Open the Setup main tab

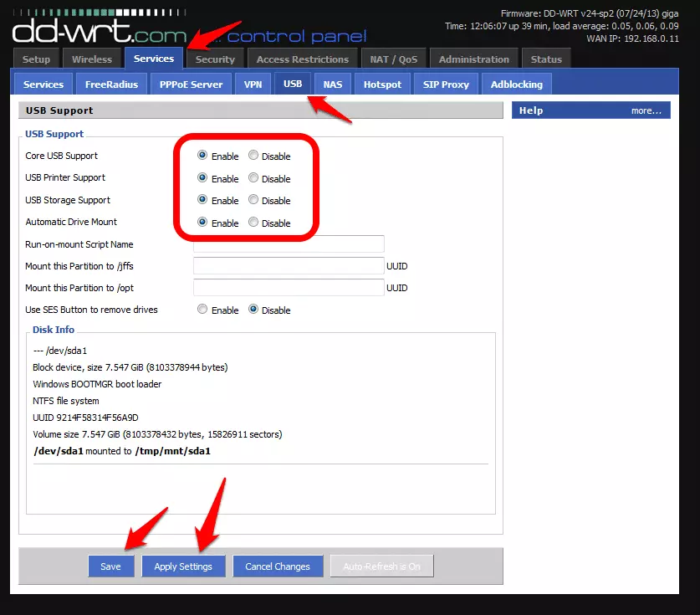tap(36, 59)
